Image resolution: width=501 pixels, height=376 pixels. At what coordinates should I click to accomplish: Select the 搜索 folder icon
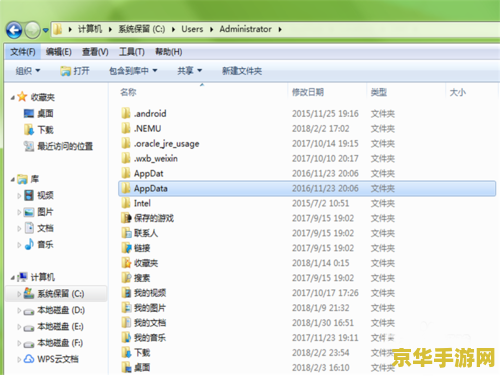coord(126,278)
